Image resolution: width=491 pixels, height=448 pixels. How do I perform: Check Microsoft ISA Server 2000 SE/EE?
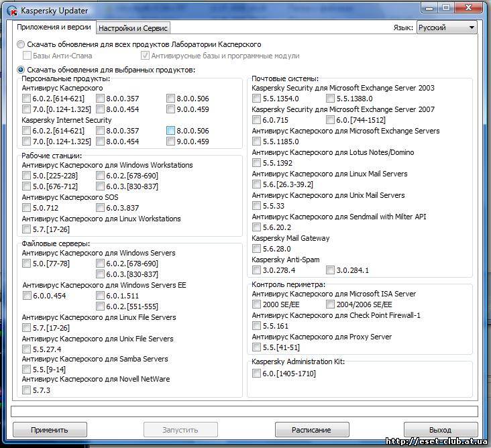256,304
